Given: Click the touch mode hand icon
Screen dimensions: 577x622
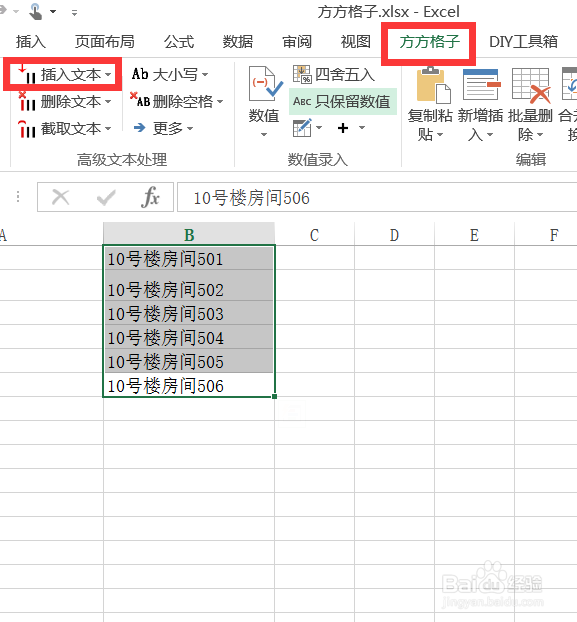Looking at the screenshot, I should [x=36, y=11].
